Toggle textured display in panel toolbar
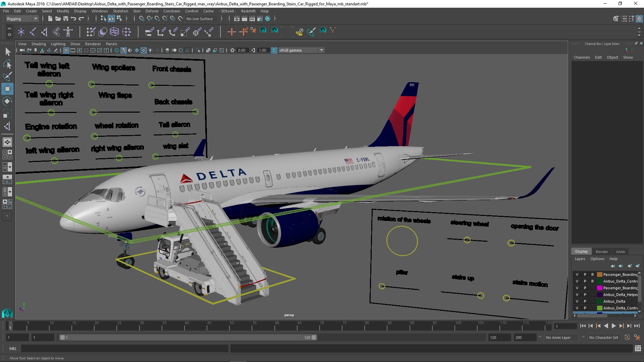Screen dimensions: 644x362 pos(144,50)
